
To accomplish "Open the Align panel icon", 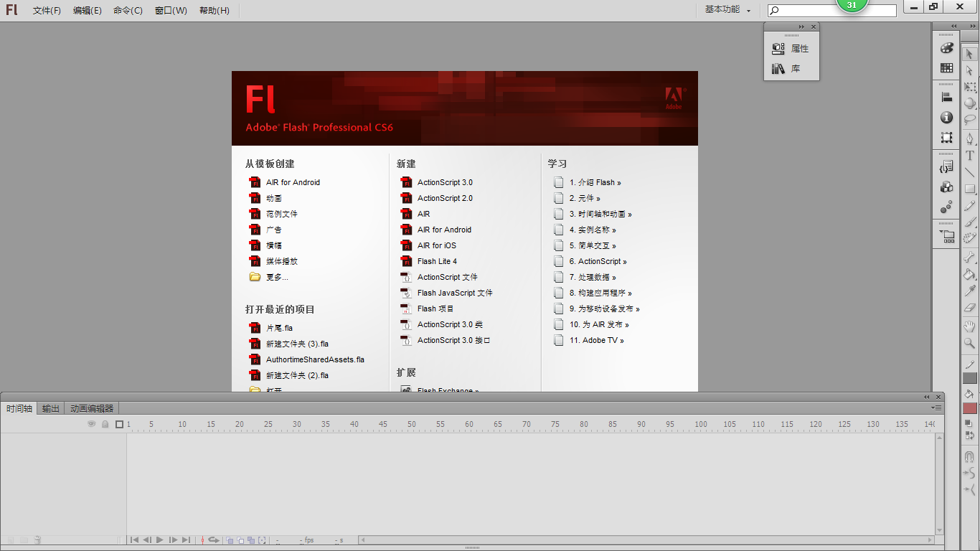I will click(947, 98).
